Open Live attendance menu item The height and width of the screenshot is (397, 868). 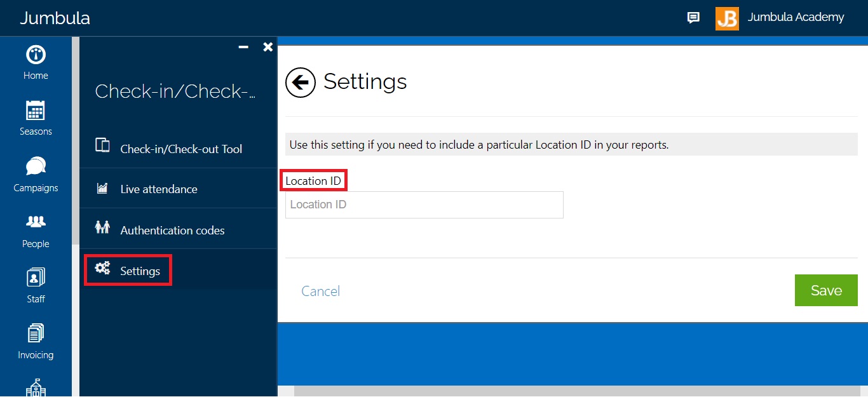click(x=179, y=189)
